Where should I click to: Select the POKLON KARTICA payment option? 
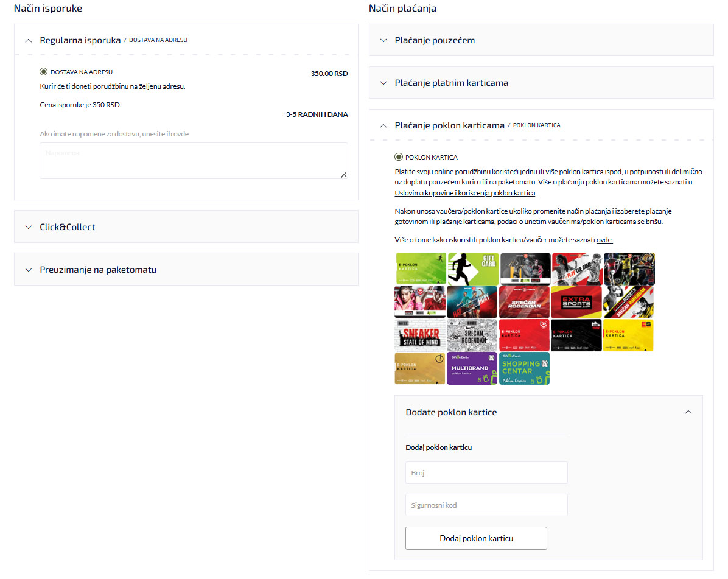[x=398, y=156]
